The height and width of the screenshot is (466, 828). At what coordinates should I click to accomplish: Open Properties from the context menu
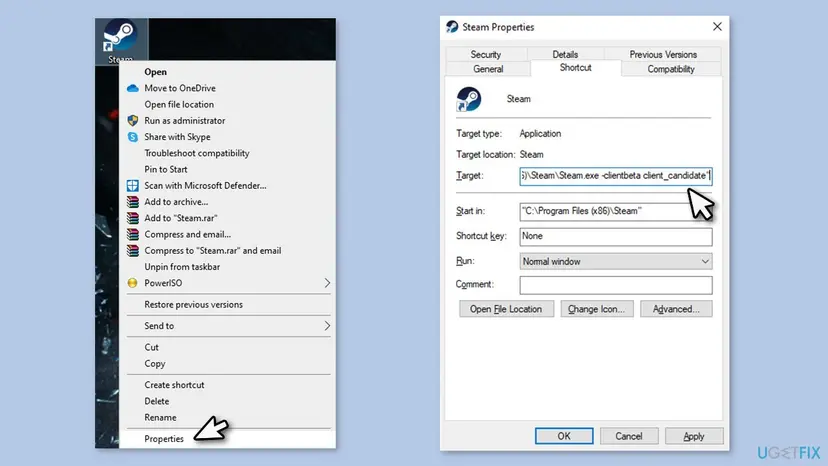(x=164, y=439)
